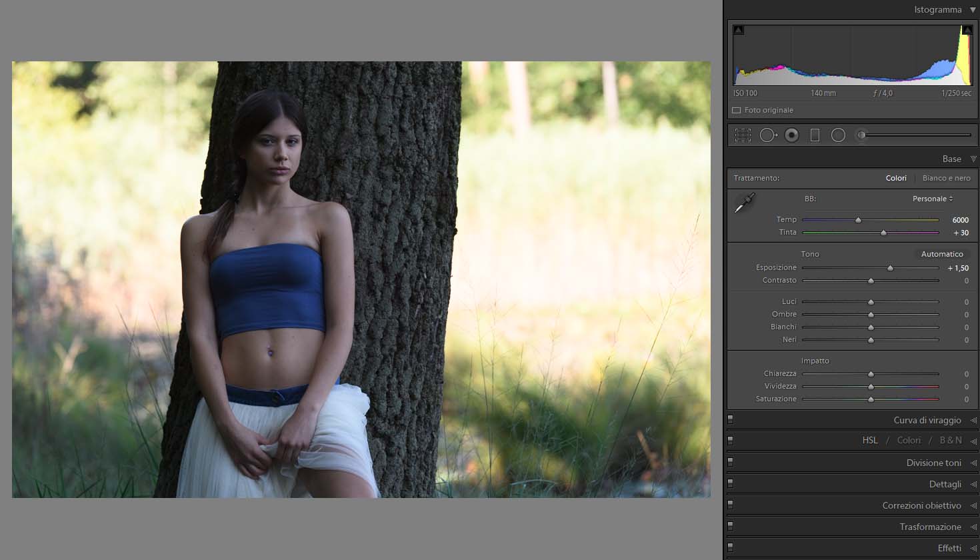Activate the Red Eye Correction tool
The height and width of the screenshot is (560, 980).
click(x=791, y=135)
